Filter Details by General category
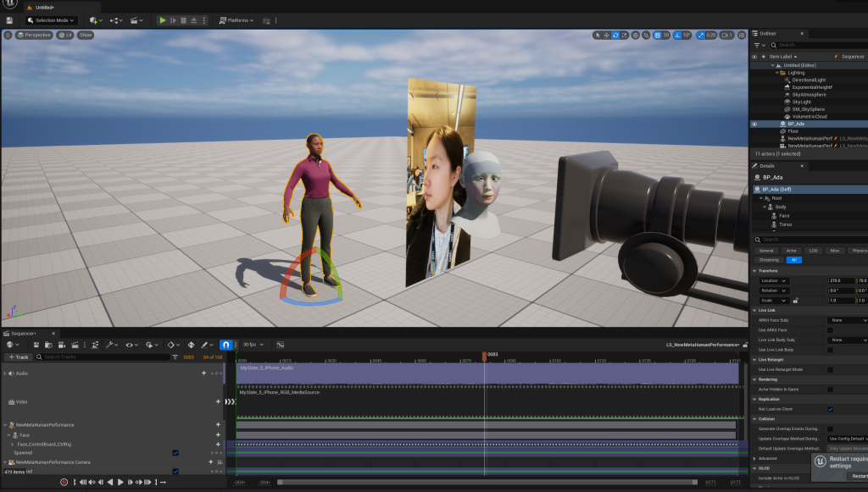This screenshot has width=868, height=492. coord(766,251)
